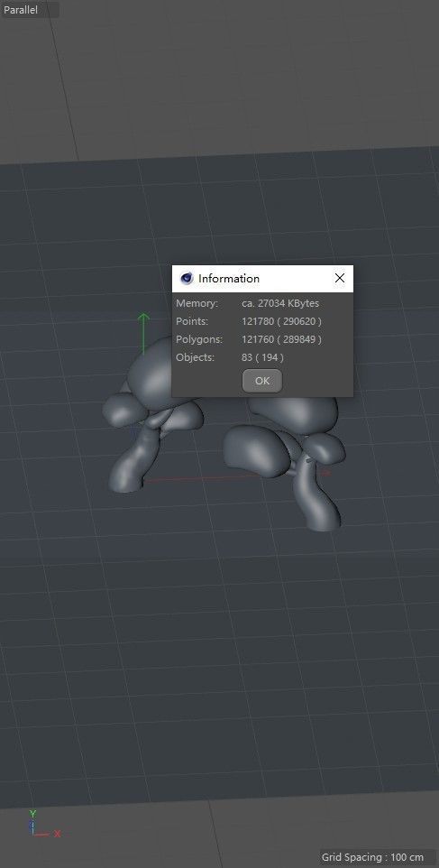
Task: Click the green Y axis arrow handle
Action: click(x=143, y=333)
